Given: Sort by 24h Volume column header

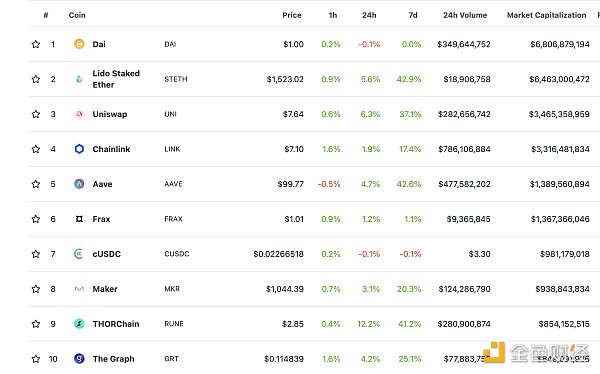Looking at the screenshot, I should 465,15.
